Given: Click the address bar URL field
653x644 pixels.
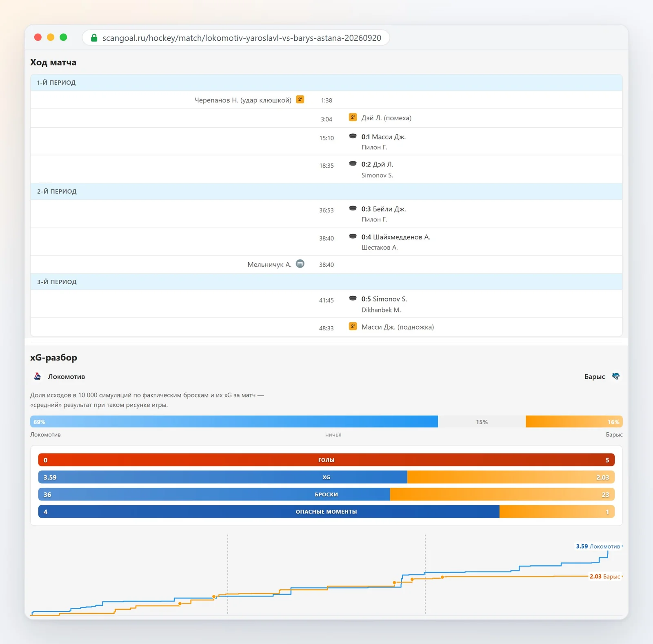Looking at the screenshot, I should pos(236,38).
